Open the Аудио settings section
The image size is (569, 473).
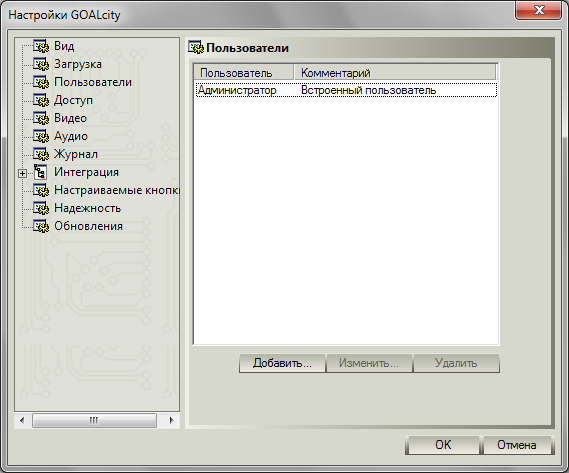(x=71, y=136)
